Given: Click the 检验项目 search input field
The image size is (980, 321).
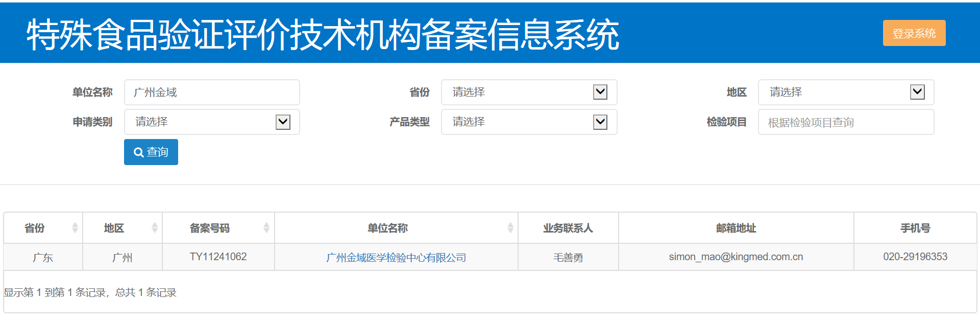Looking at the screenshot, I should (x=846, y=122).
